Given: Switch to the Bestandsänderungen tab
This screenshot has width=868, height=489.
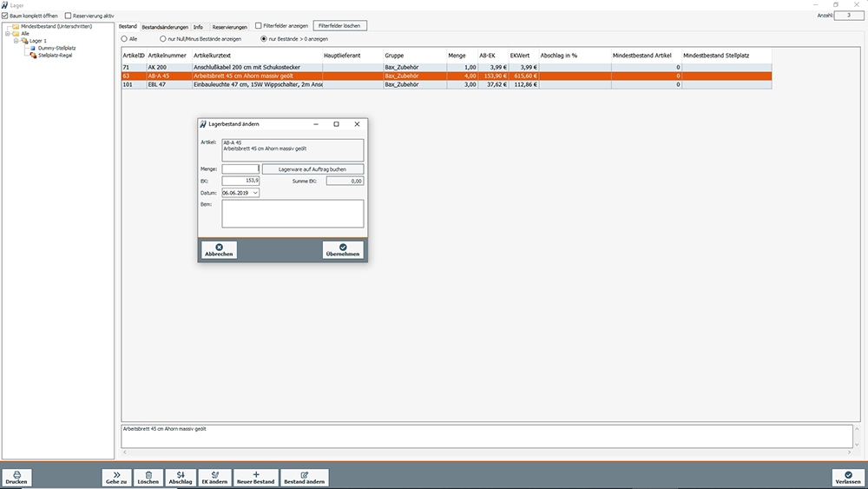Looking at the screenshot, I should tap(165, 27).
